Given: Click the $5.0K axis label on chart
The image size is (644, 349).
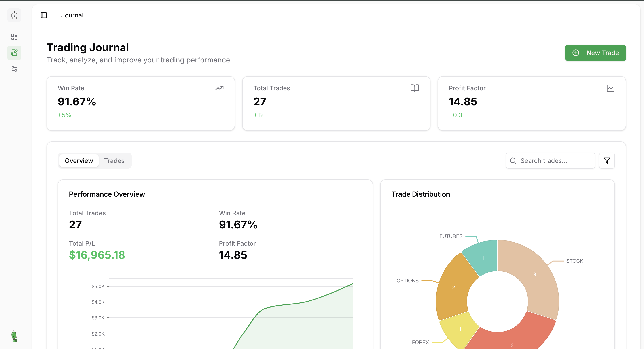Looking at the screenshot, I should click(98, 286).
